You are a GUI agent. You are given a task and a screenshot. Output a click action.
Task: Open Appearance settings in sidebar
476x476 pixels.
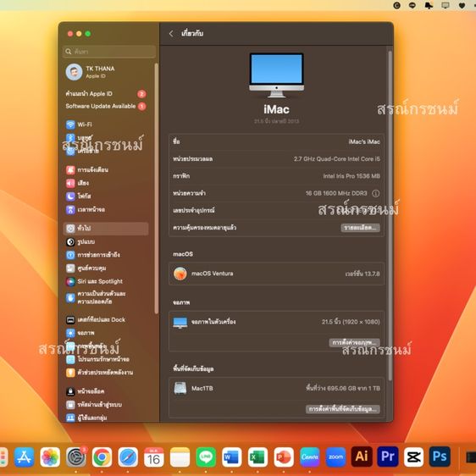click(80, 242)
